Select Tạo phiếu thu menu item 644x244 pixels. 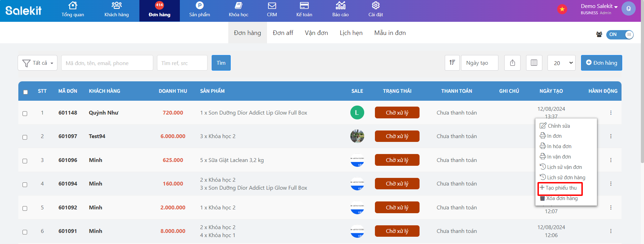click(x=560, y=188)
